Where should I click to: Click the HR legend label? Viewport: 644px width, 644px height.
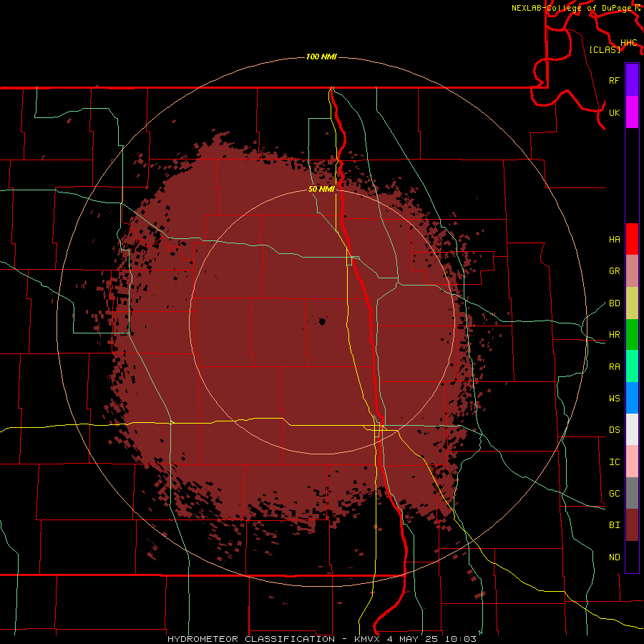tap(615, 335)
